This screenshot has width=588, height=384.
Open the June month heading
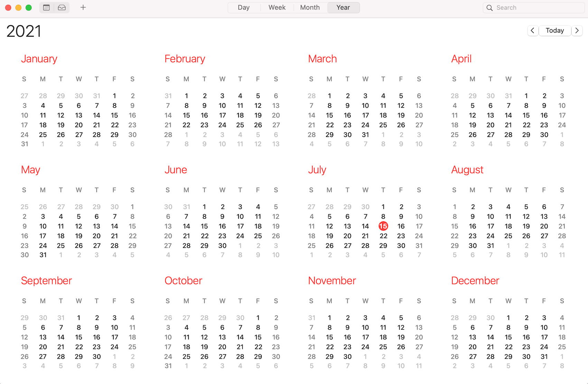[x=176, y=170]
